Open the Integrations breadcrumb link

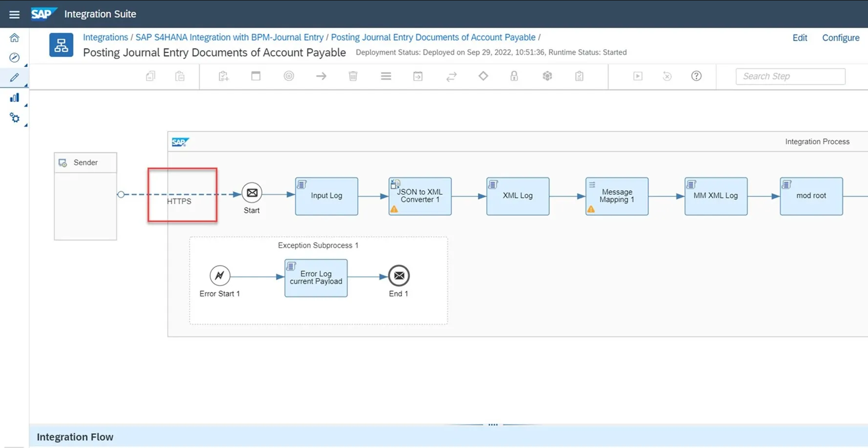click(x=105, y=37)
